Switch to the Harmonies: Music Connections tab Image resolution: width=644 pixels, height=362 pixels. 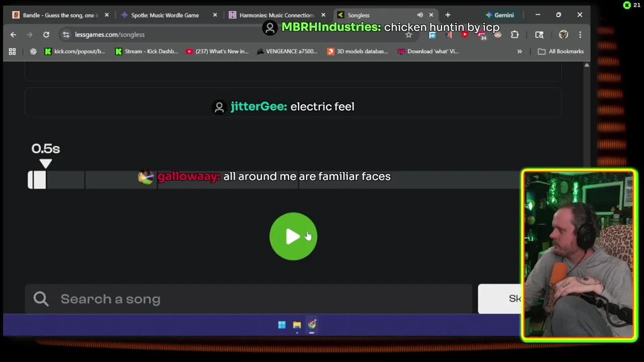point(276,15)
